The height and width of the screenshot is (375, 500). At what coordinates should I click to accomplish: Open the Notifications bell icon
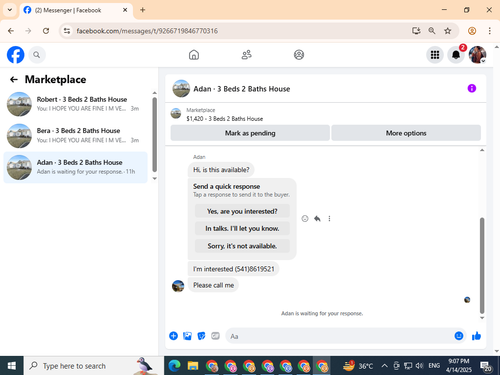[x=456, y=55]
